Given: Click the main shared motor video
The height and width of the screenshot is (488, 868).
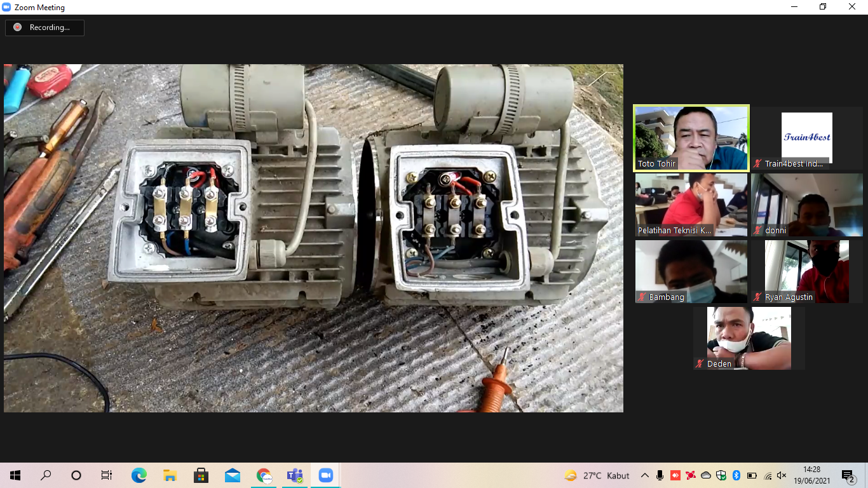Looking at the screenshot, I should (x=313, y=238).
